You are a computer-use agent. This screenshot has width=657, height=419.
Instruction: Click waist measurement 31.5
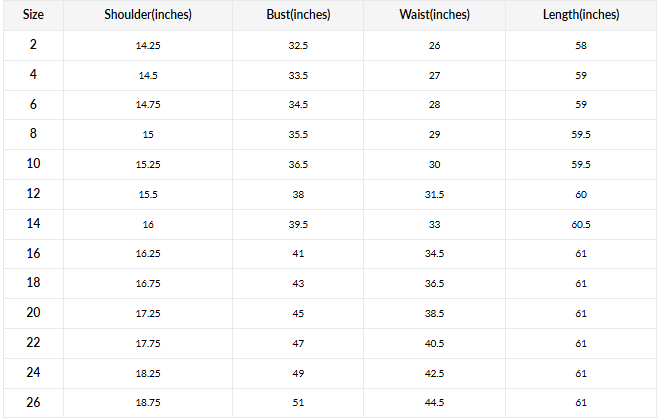435,195
